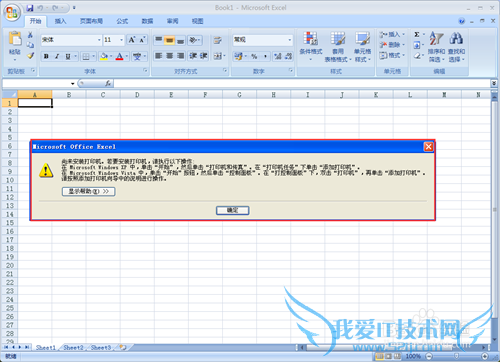
Task: Open the 插入 (Insert) ribbon tab
Action: (60, 21)
